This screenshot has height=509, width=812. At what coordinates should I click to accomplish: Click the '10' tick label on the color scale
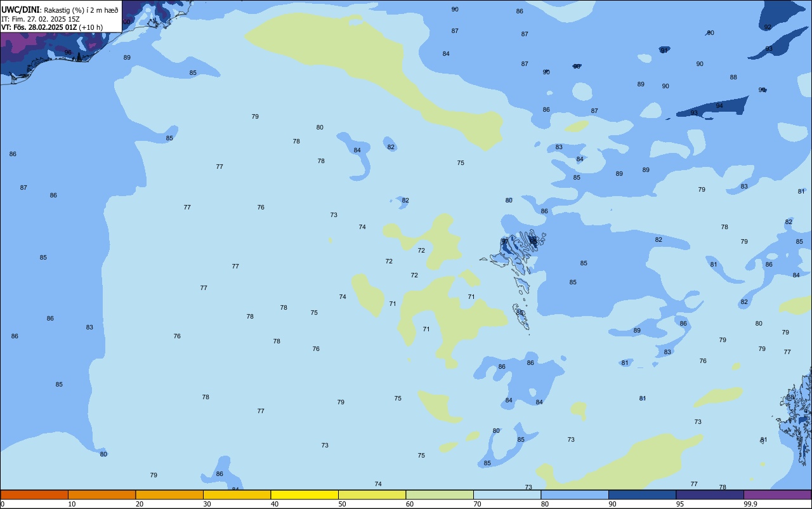coord(72,504)
